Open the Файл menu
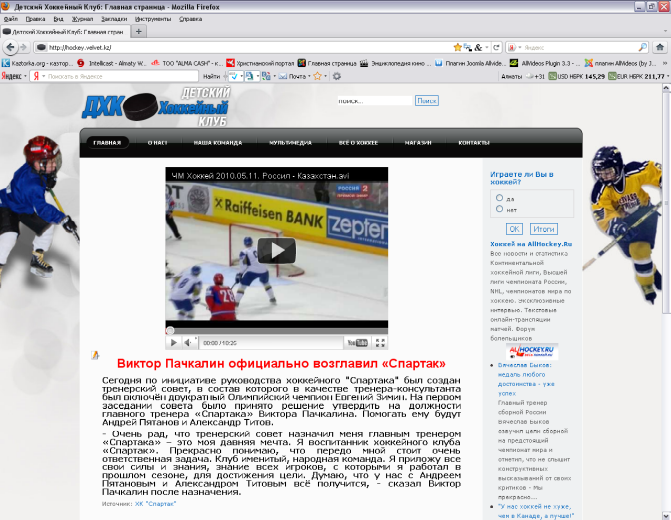 point(11,19)
